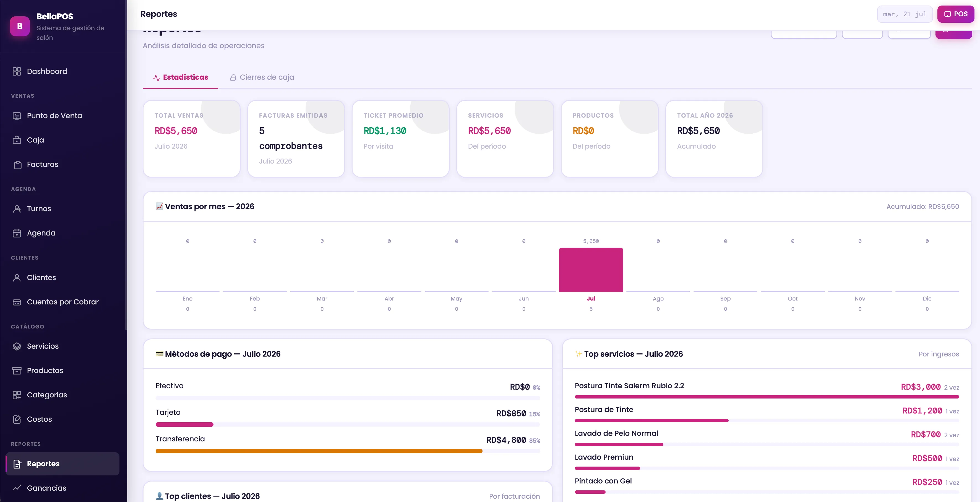The height and width of the screenshot is (502, 980).
Task: Click the Caja bag icon
Action: pos(17,140)
